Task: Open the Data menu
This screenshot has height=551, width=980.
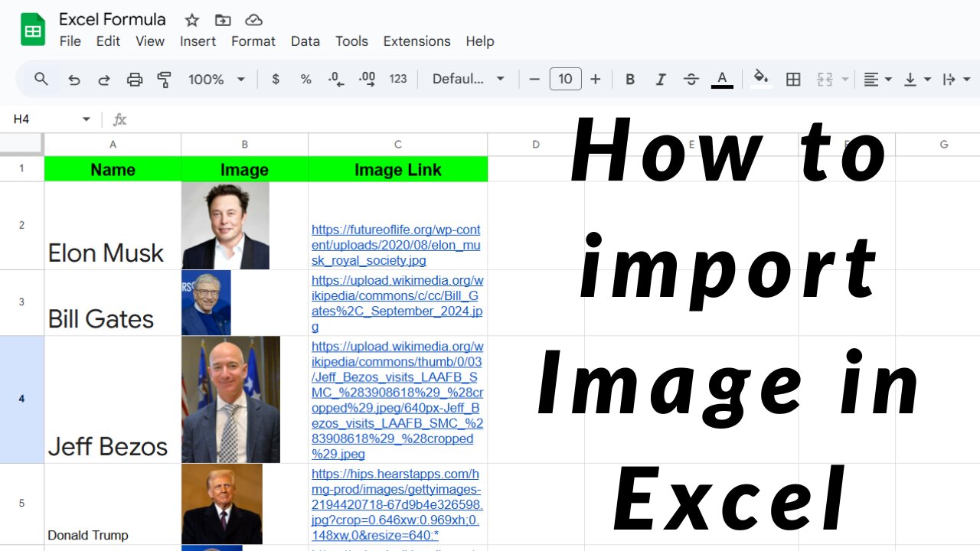Action: coord(305,41)
